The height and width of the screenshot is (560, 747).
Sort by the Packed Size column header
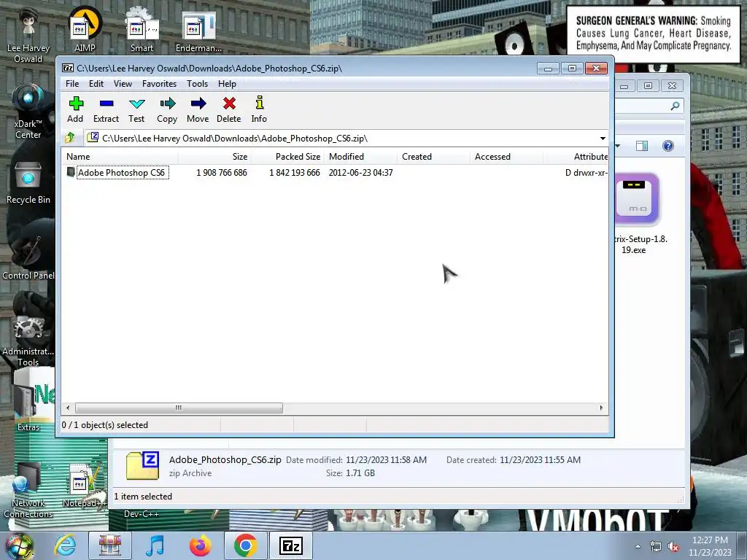(x=287, y=157)
